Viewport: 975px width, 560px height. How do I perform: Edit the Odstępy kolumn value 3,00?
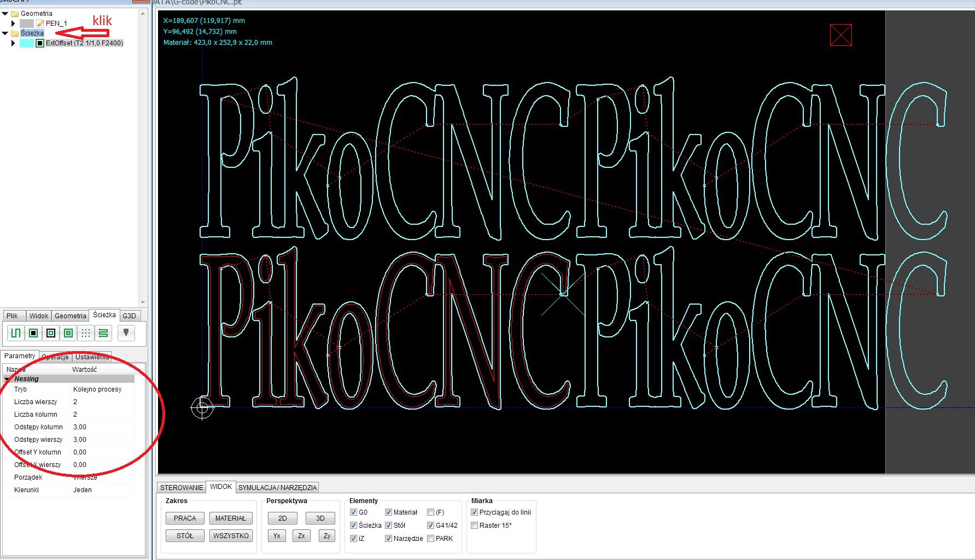pyautogui.click(x=102, y=427)
